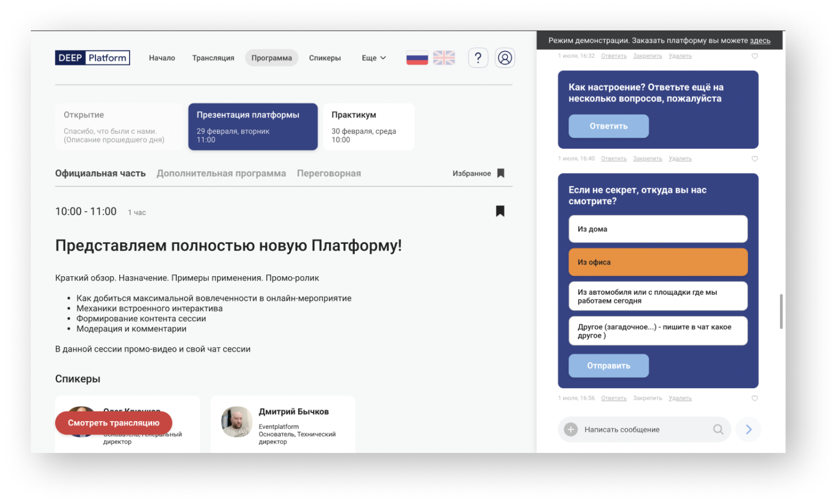This screenshot has width=837, height=504.
Task: Click the chat panel scrollbar
Action: tap(781, 311)
